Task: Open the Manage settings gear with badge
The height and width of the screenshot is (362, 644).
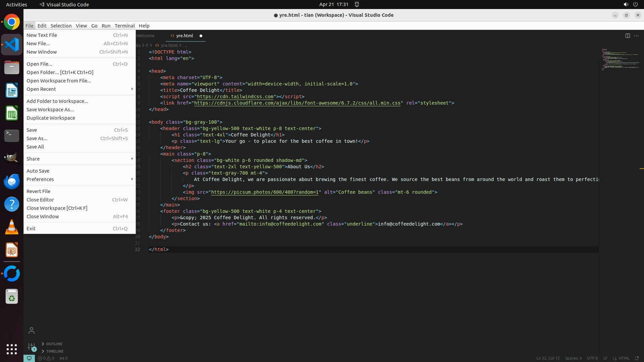Action: 32,346
